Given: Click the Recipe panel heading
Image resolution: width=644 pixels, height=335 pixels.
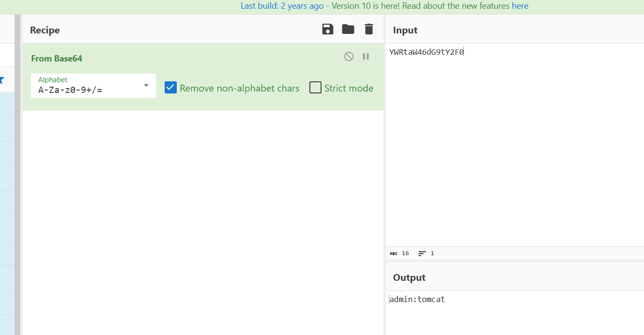Looking at the screenshot, I should pos(45,30).
